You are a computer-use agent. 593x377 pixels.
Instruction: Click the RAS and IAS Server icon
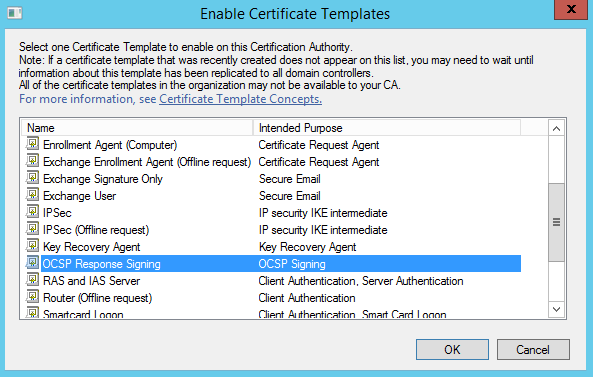point(33,280)
